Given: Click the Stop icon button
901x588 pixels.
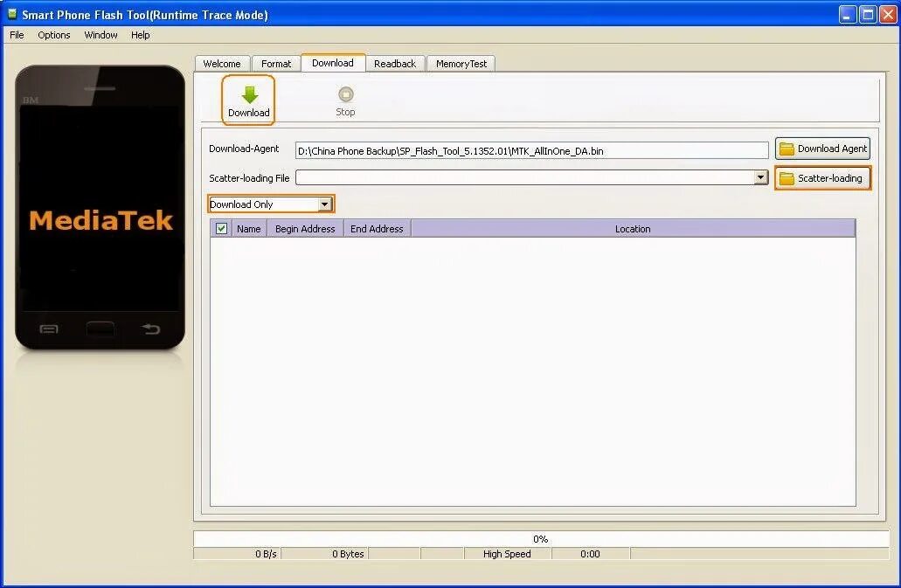Looking at the screenshot, I should coord(345,101).
